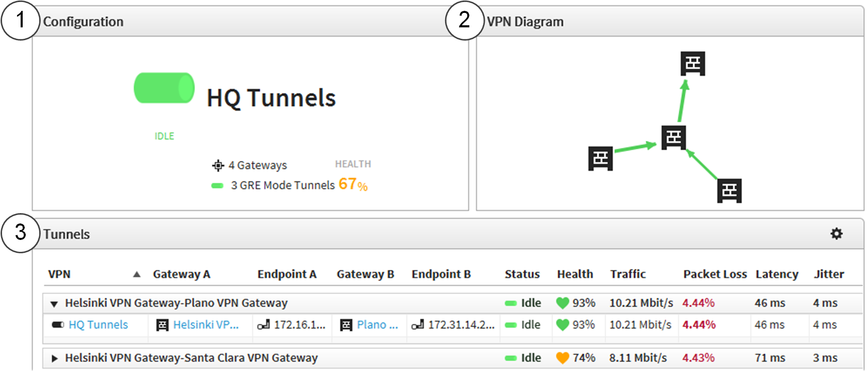Open the Plano ... gateway link
The height and width of the screenshot is (371, 868).
377,325
